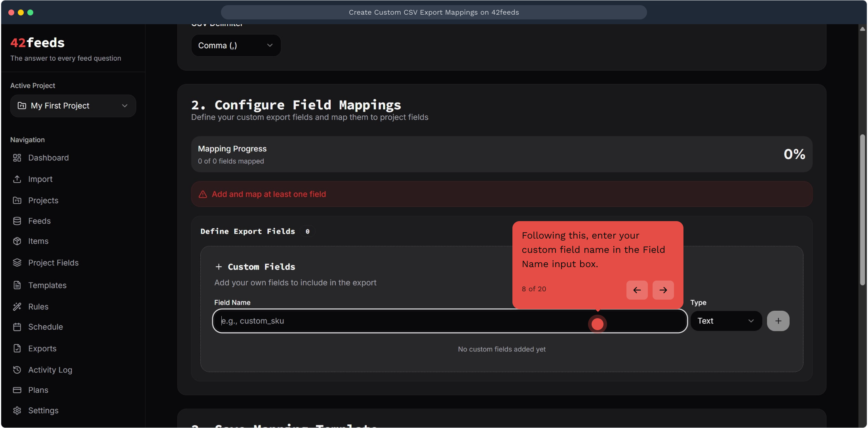Click the Activity Log history icon
The width and height of the screenshot is (868, 428).
[x=17, y=370]
